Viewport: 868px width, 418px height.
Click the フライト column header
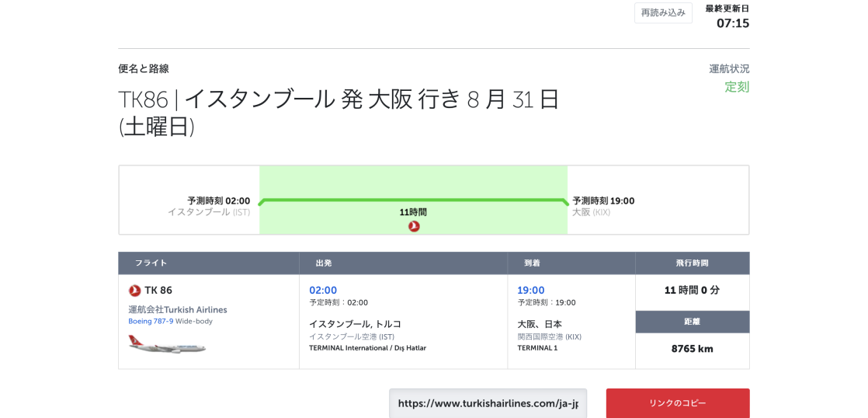tap(151, 263)
